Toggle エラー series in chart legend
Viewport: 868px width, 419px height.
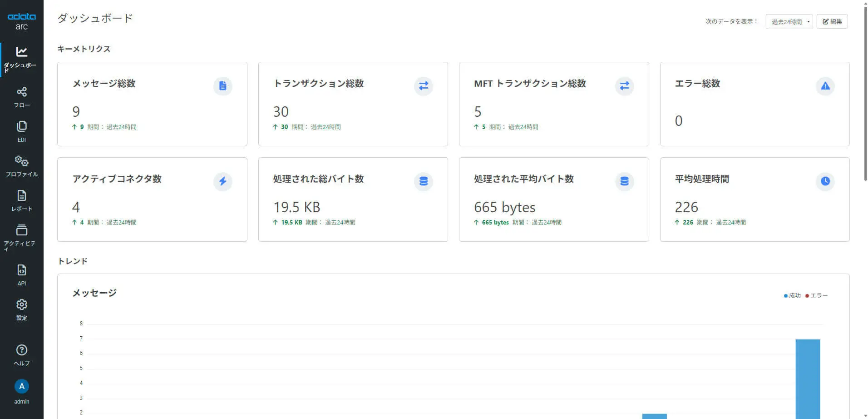click(817, 296)
